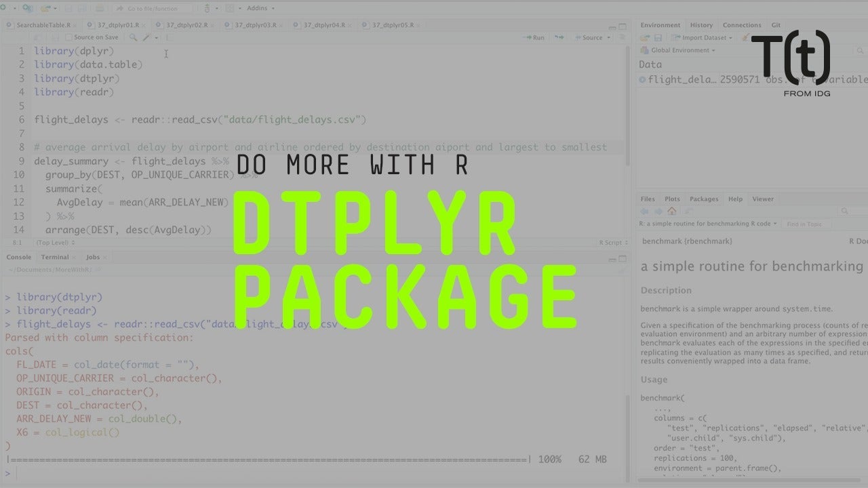Screen dimensions: 868x488
Task: Click the re-run previous code icon
Action: pos(559,38)
